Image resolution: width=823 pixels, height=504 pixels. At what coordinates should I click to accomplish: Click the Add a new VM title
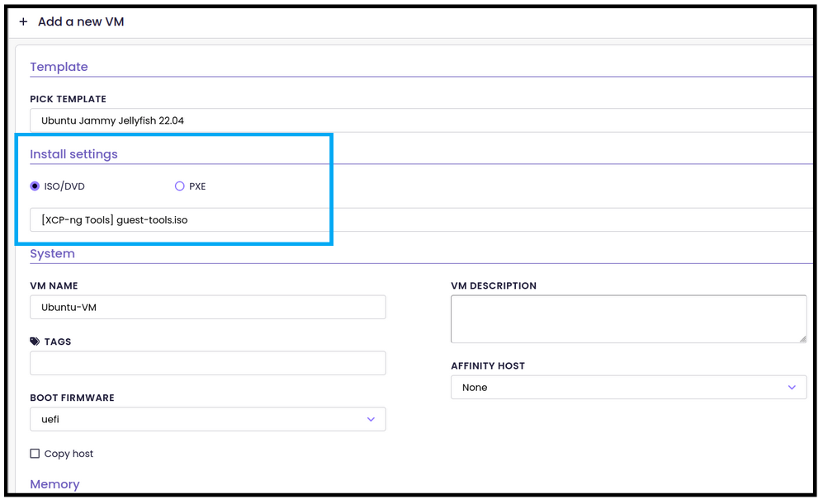pyautogui.click(x=81, y=22)
